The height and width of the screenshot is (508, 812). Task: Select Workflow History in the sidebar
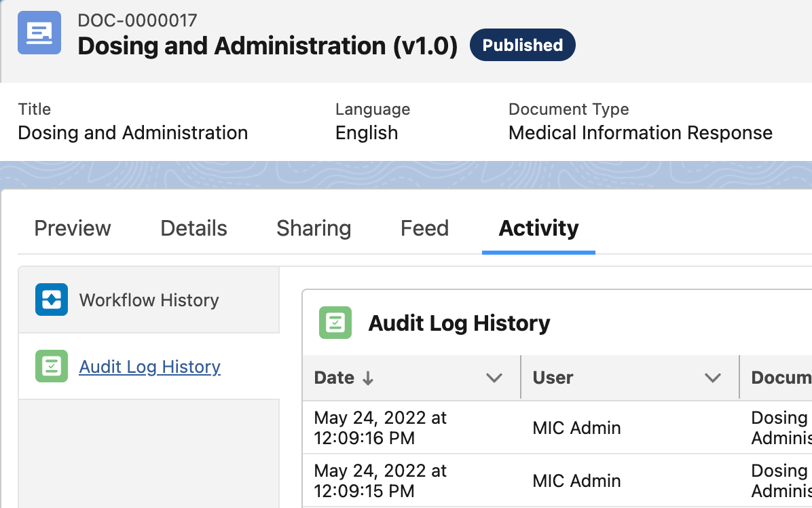(x=149, y=300)
